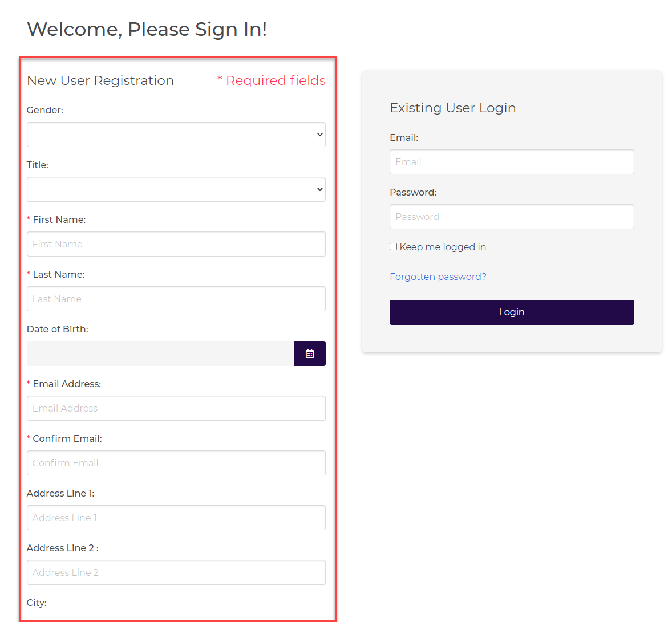The width and height of the screenshot is (672, 622).
Task: Focus the Email Address registration field
Action: click(176, 408)
